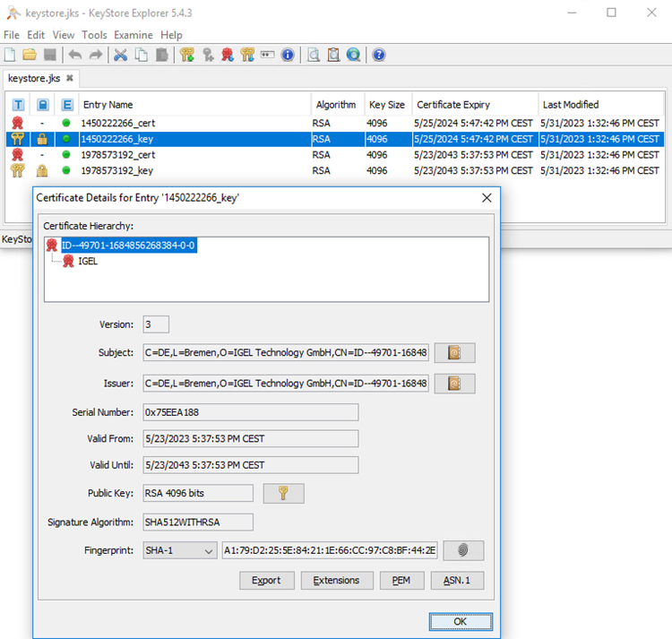
Task: Click the Import Trusted Certificate toolbar icon
Action: [228, 55]
